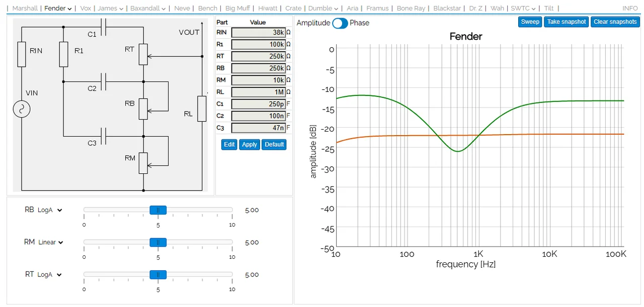
Task: Click the Edit component values button
Action: coord(229,145)
